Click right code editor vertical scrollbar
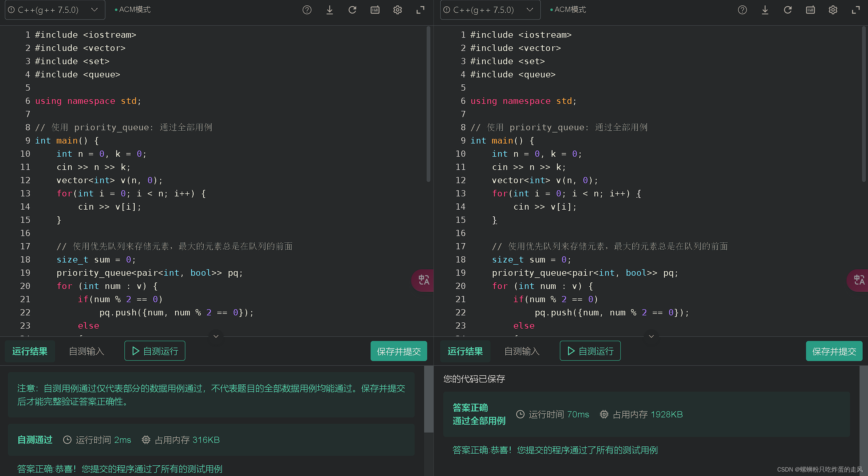The image size is (868, 476). point(864,105)
